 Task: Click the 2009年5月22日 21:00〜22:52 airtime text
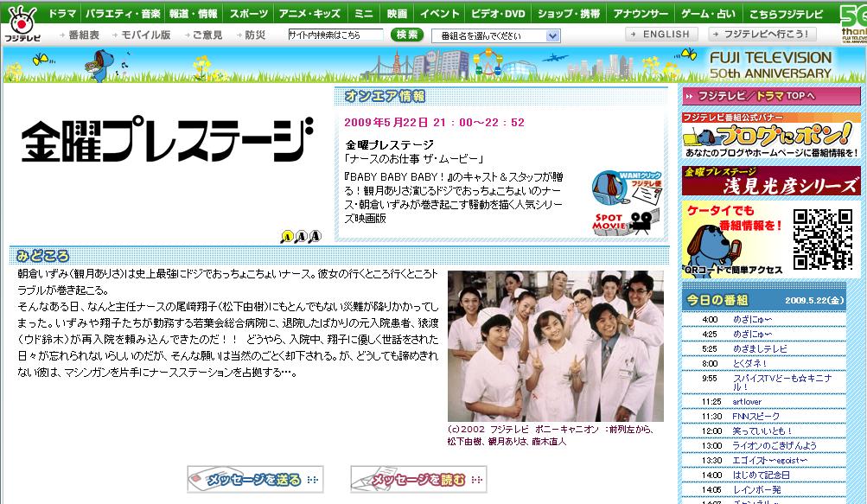click(x=434, y=122)
